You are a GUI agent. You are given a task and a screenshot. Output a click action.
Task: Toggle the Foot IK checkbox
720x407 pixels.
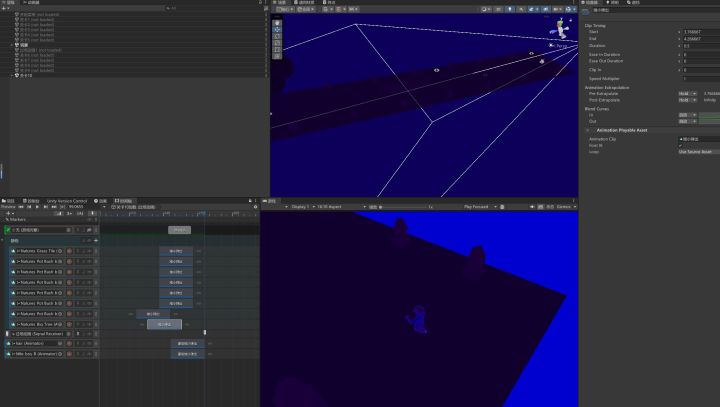pos(681,146)
